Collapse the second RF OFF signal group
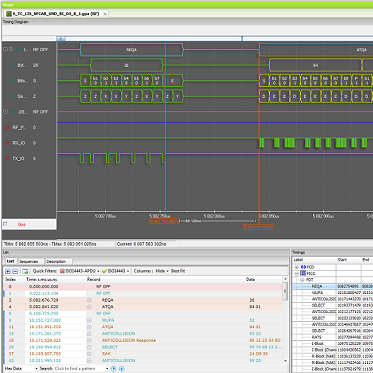 [x=5, y=112]
